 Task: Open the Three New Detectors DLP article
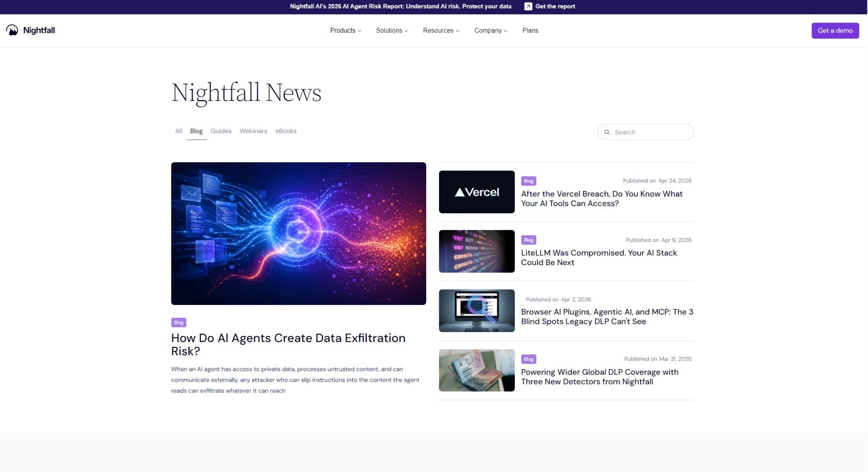pos(600,377)
